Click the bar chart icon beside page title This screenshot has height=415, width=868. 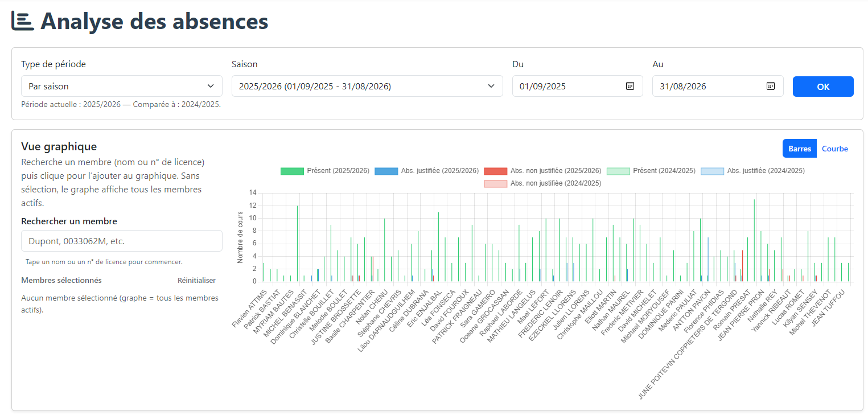[23, 21]
